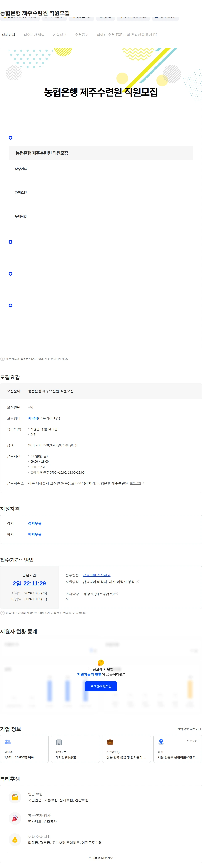Viewport: 202px width, 868px height.
Task: Click the 학력무관 education requirement
Action: 35,534
